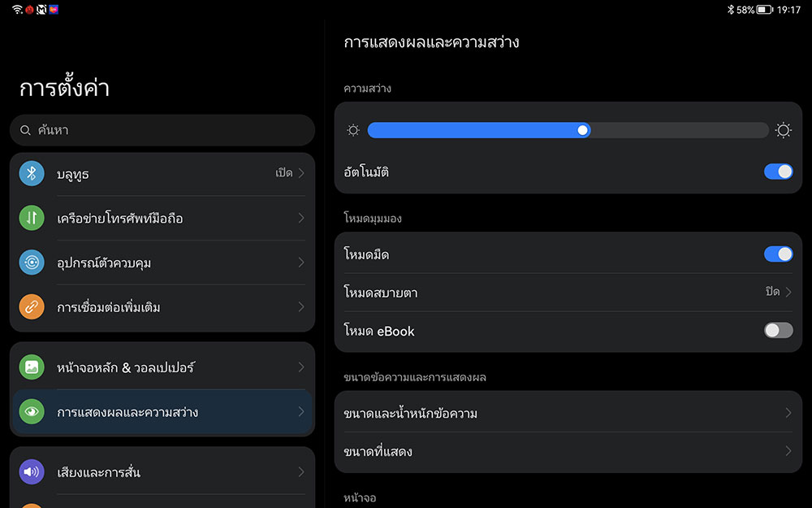Click the eye icon for display settings
Viewport: 812px width, 508px height.
coord(32,412)
